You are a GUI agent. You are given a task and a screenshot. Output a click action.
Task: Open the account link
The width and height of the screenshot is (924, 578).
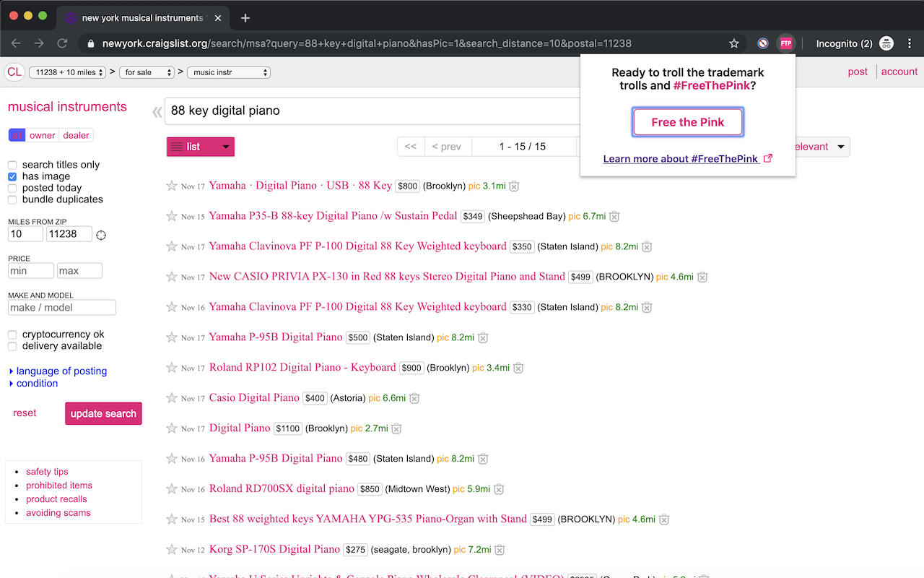click(x=899, y=72)
